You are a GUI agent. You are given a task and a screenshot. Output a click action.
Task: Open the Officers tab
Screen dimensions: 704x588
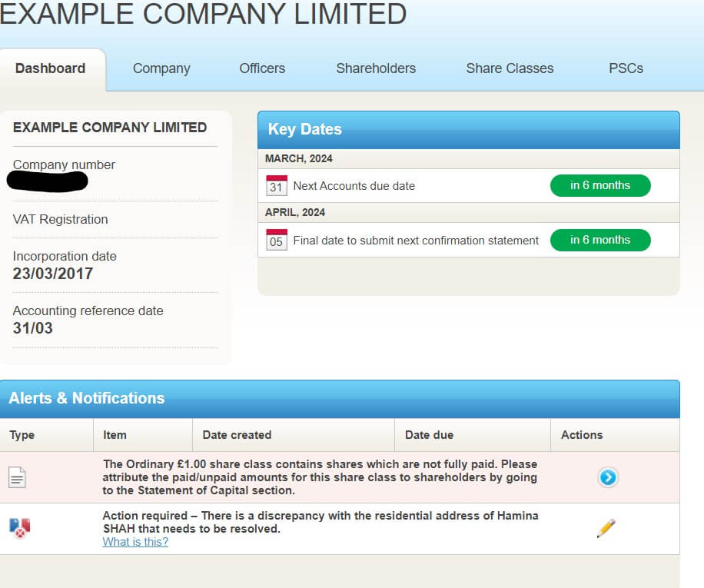262,68
